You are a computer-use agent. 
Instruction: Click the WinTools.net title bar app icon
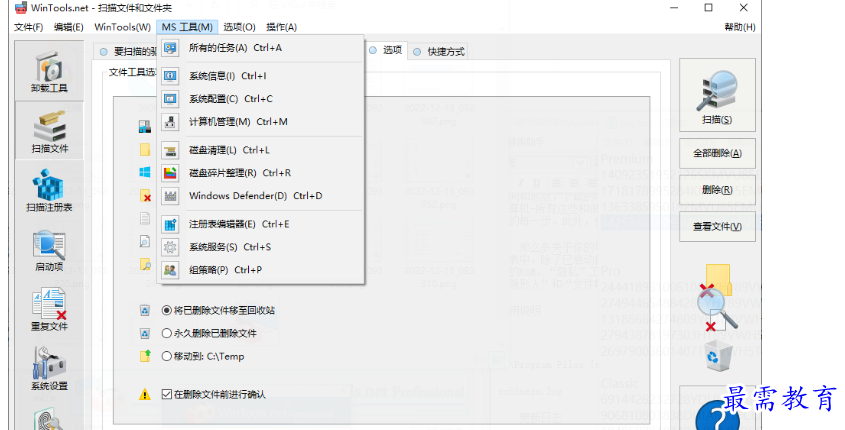pyautogui.click(x=20, y=8)
